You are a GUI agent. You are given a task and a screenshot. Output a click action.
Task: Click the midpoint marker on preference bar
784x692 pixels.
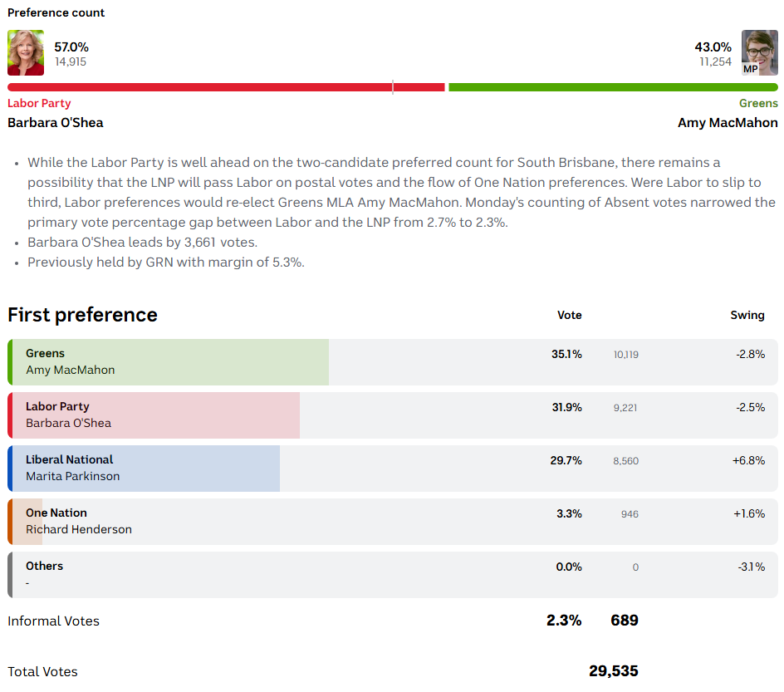393,87
